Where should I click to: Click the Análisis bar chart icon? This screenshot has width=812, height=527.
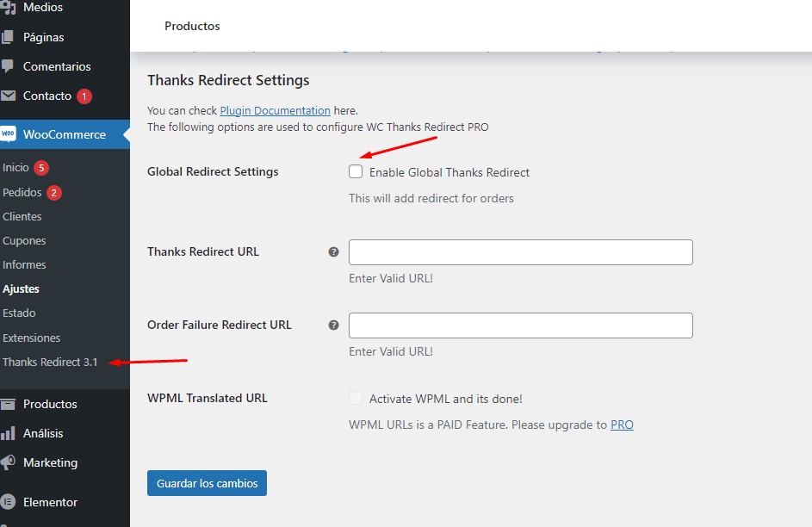pyautogui.click(x=8, y=433)
